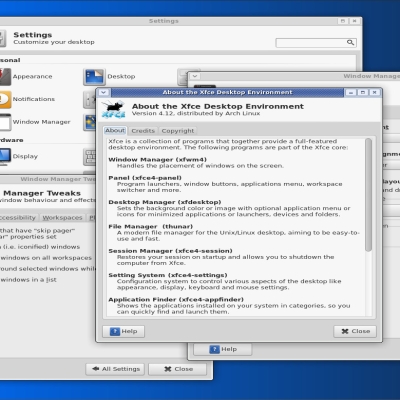Open the About dialog window menu arrow
400x400 pixels.
point(103,92)
